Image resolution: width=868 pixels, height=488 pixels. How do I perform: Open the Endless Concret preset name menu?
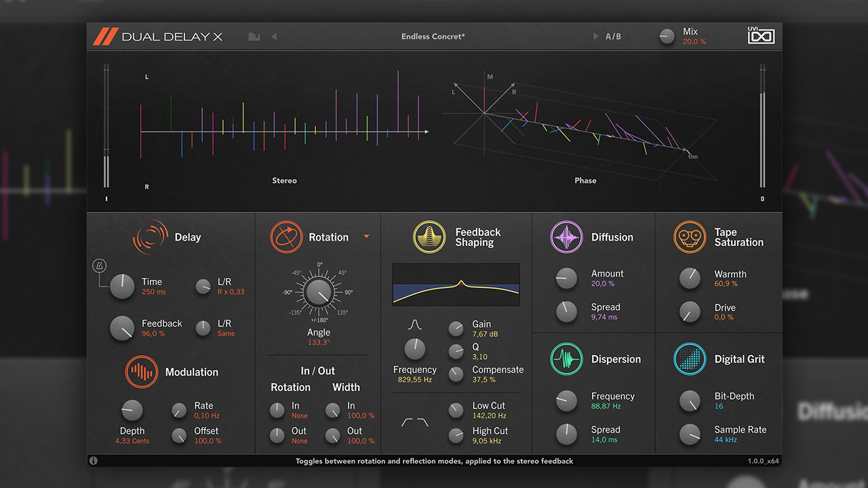click(433, 36)
